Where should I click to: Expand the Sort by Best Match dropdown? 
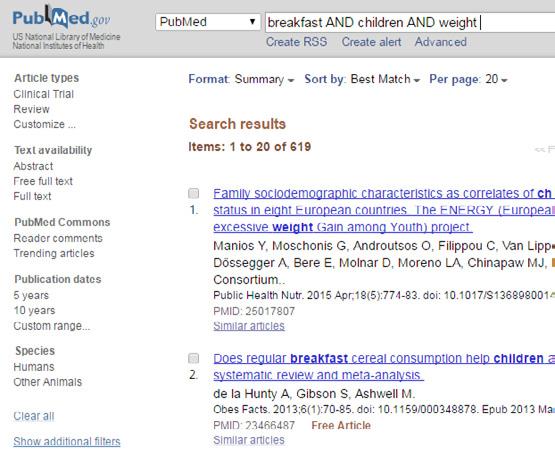362,79
